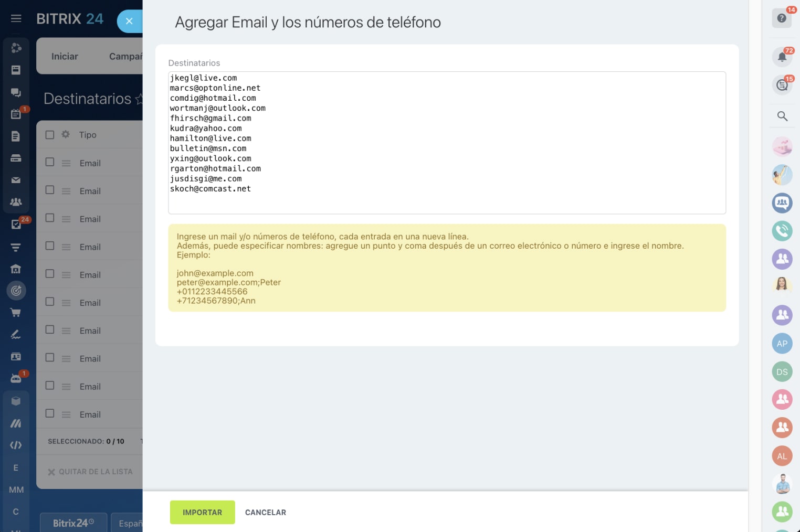Screen dimensions: 800x532
Task: Open the online store cart icon
Action: [16, 313]
